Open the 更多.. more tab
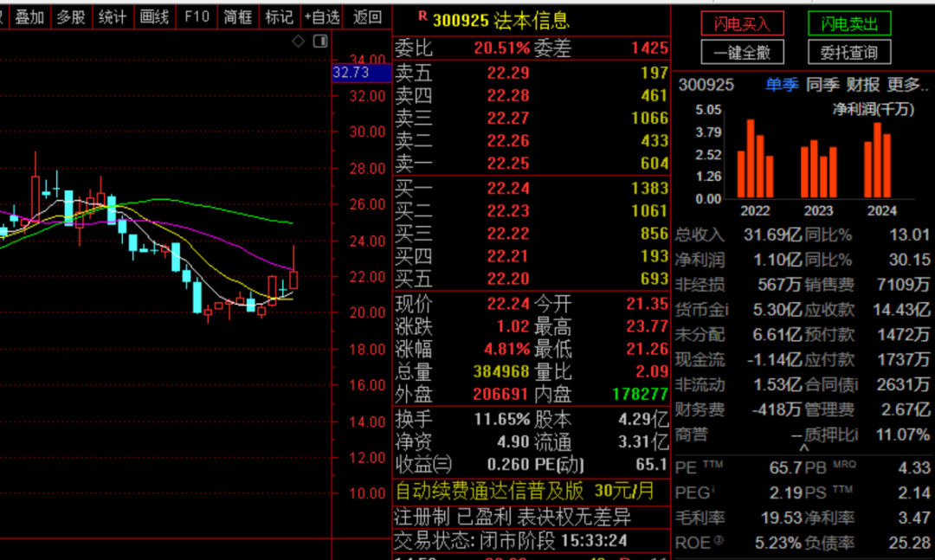Image resolution: width=935 pixels, height=560 pixels. point(907,85)
